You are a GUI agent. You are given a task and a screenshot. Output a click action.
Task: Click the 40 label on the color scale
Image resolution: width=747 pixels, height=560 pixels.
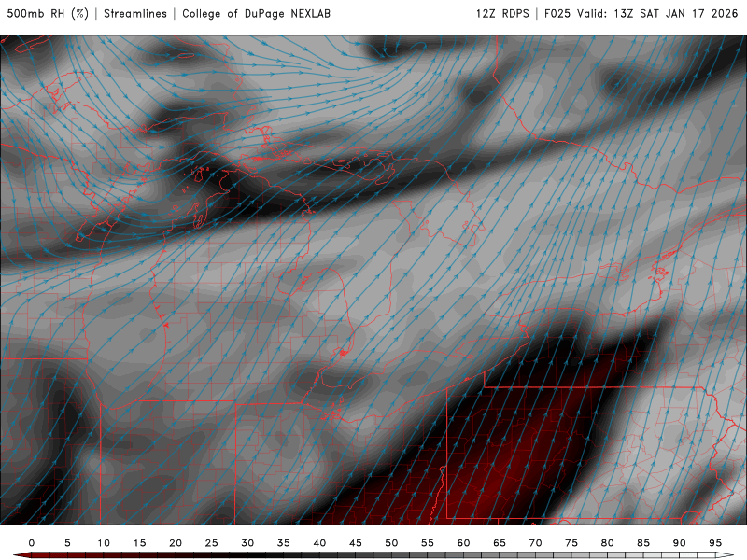319,543
